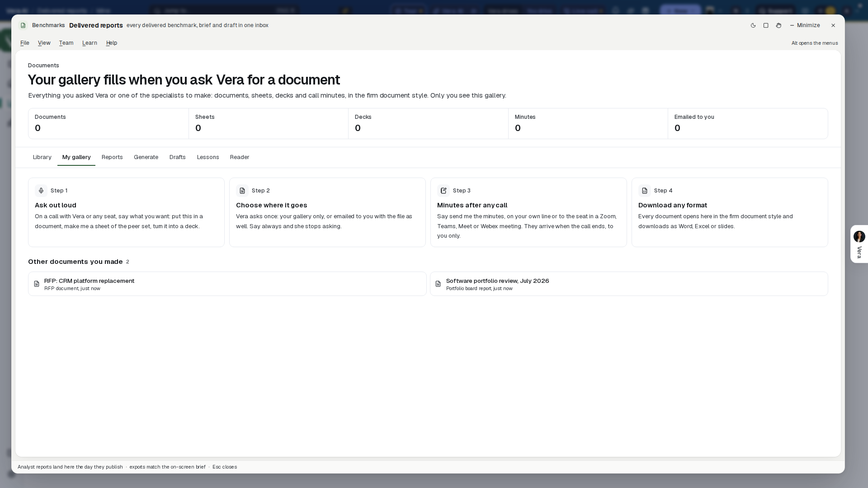Open the Team menu
The width and height of the screenshot is (868, 488).
coord(66,43)
